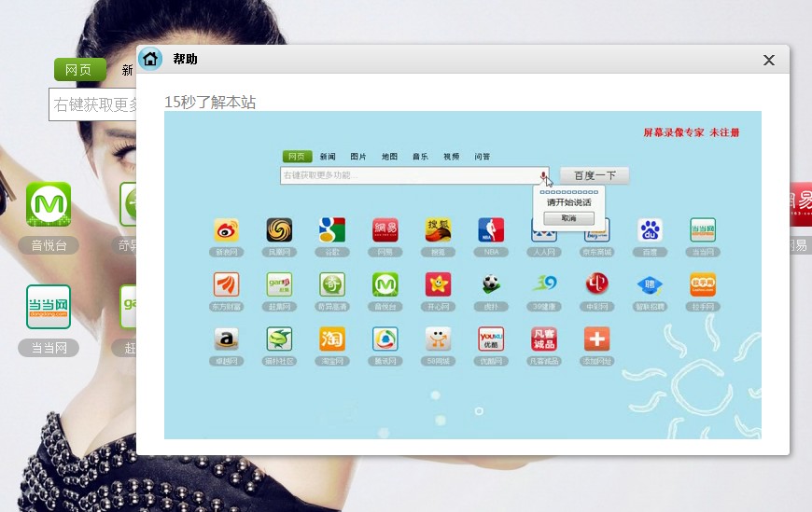Click the 虎扑 soccer ball icon in help preview

(491, 284)
